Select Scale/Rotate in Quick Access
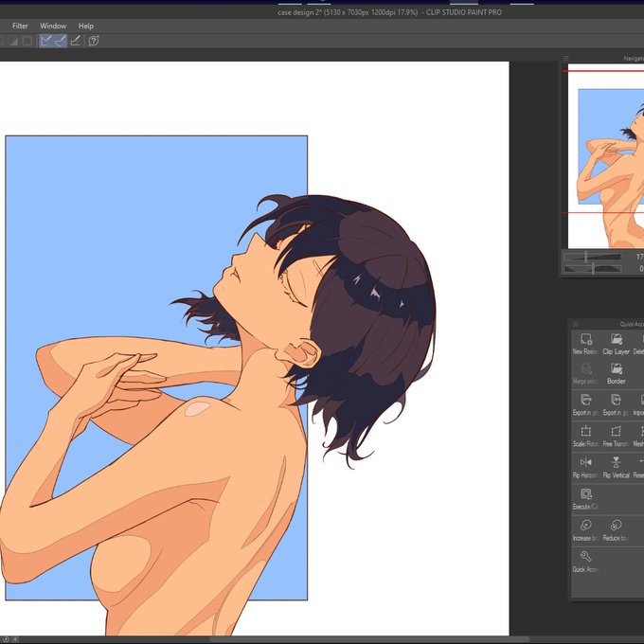Viewport: 644px width, 644px height. 585,436
